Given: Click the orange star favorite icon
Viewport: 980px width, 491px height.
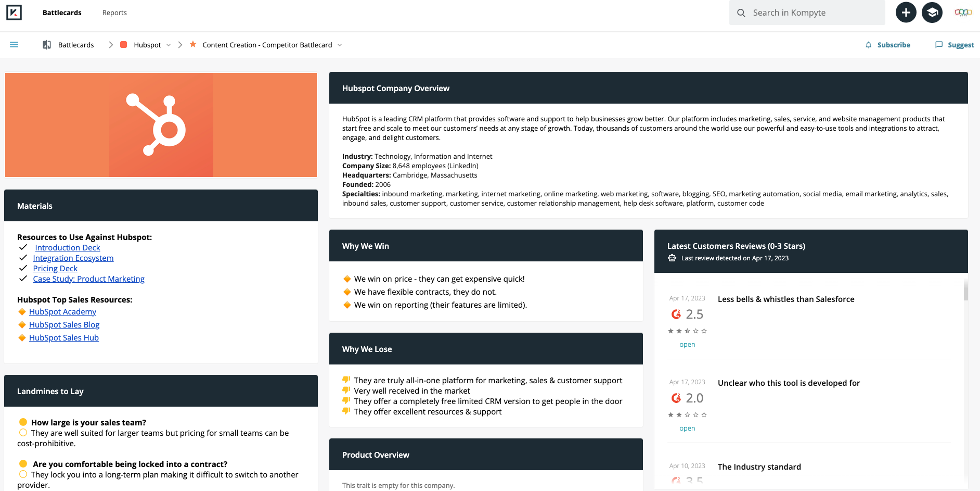Looking at the screenshot, I should point(193,44).
